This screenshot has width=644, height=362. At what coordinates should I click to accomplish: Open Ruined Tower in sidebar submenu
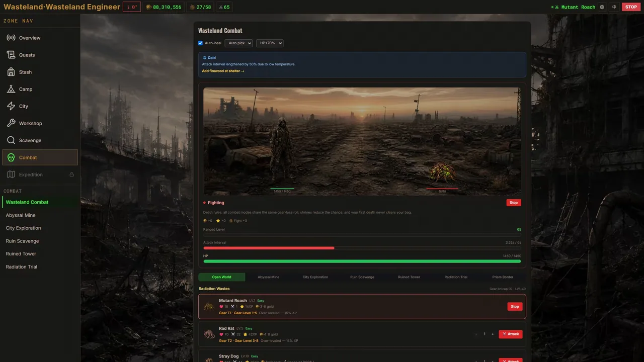pyautogui.click(x=41, y=254)
